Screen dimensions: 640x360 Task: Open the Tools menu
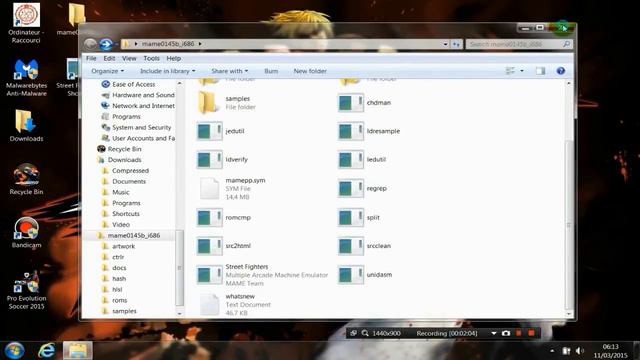151,58
